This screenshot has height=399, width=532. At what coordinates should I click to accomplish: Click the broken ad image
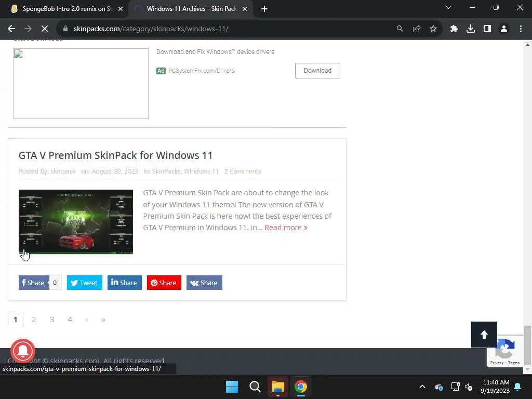click(x=81, y=84)
